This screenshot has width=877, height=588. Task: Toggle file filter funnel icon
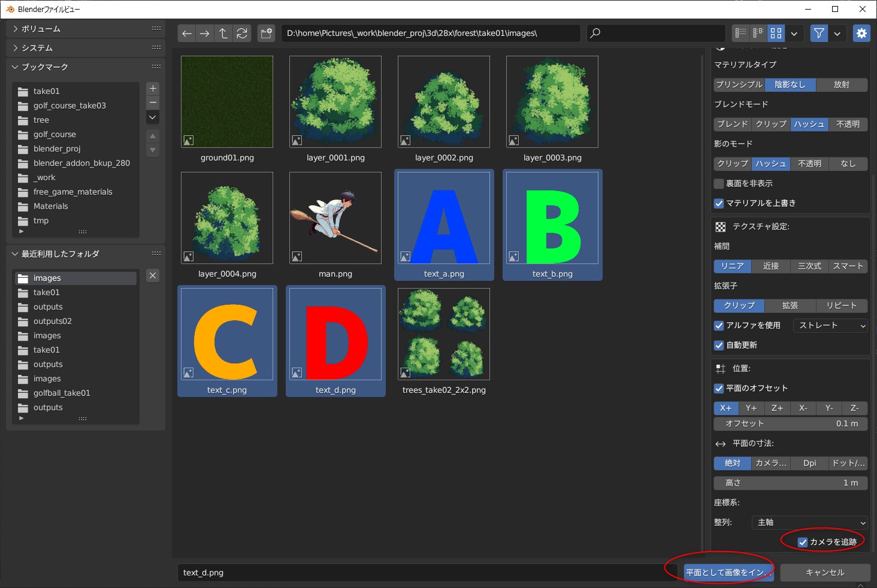coord(819,34)
